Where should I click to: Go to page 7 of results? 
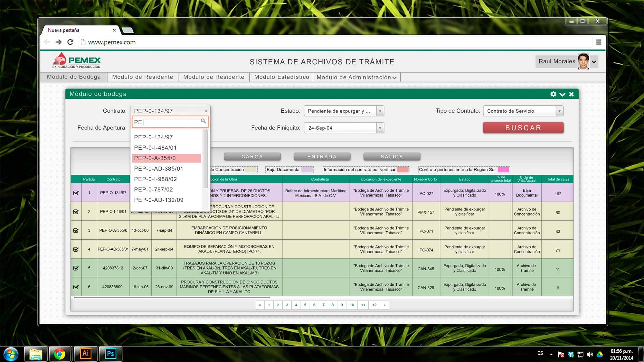click(x=323, y=305)
